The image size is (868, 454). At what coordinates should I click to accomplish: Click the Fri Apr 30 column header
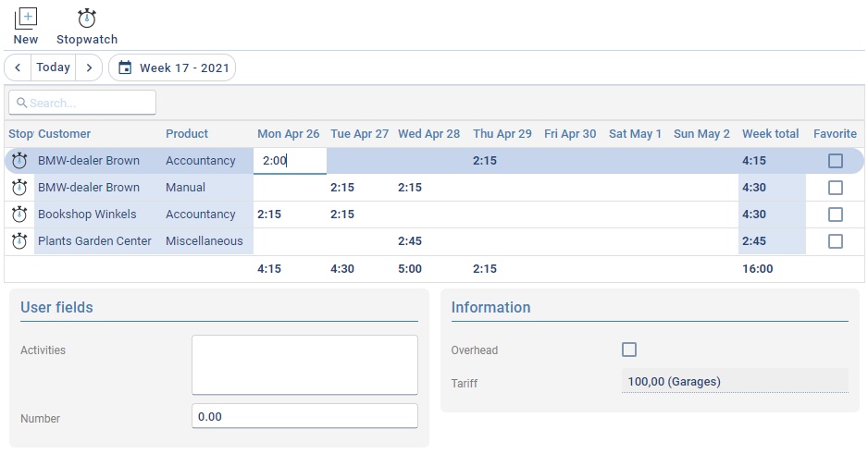(x=570, y=134)
